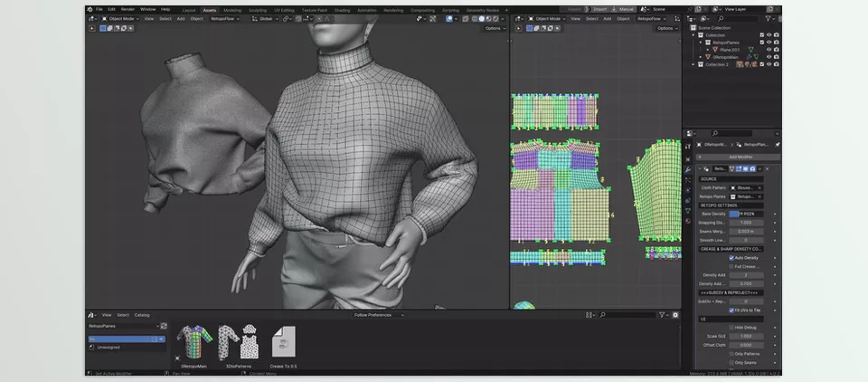Enable Hide Debug checkbox
This screenshot has width=868, height=382.
[x=731, y=328]
